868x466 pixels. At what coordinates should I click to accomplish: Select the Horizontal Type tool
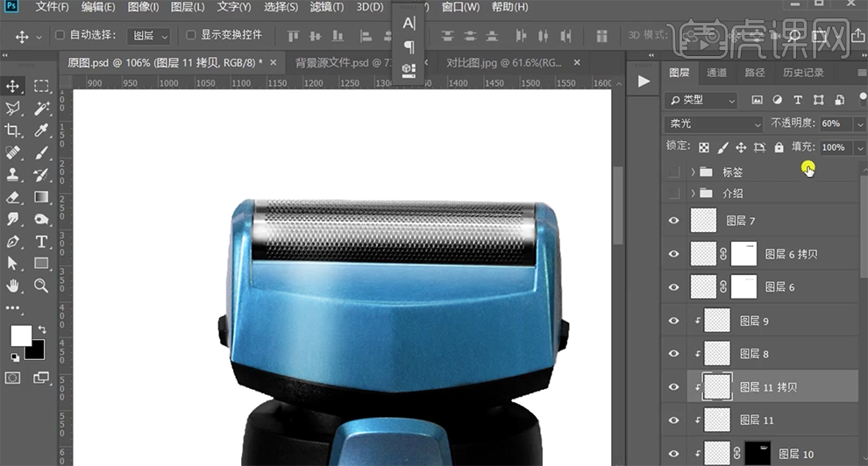41,242
